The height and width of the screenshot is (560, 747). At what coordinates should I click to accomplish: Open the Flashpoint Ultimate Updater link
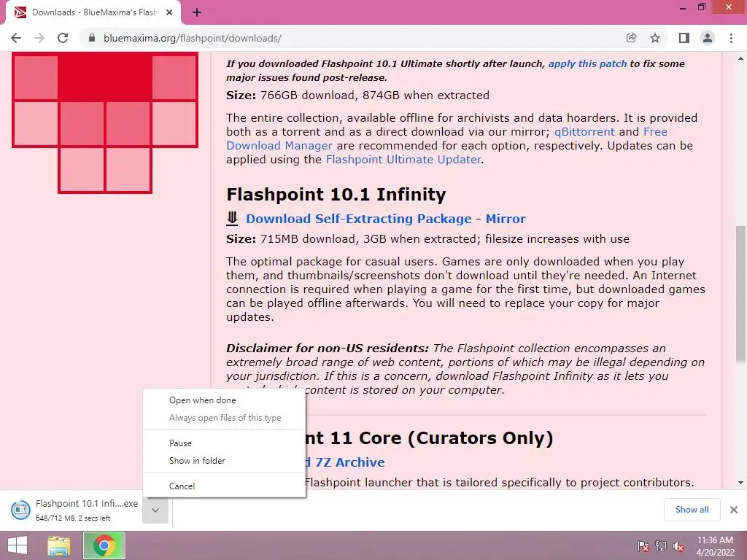tap(403, 160)
